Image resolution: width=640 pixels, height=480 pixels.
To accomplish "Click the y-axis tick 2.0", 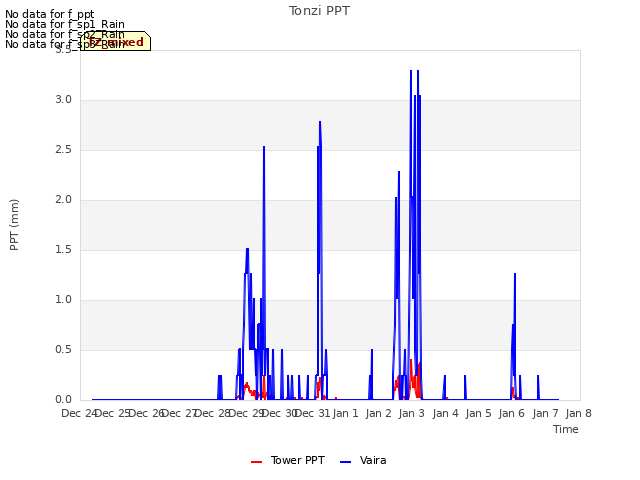I will tap(63, 200).
